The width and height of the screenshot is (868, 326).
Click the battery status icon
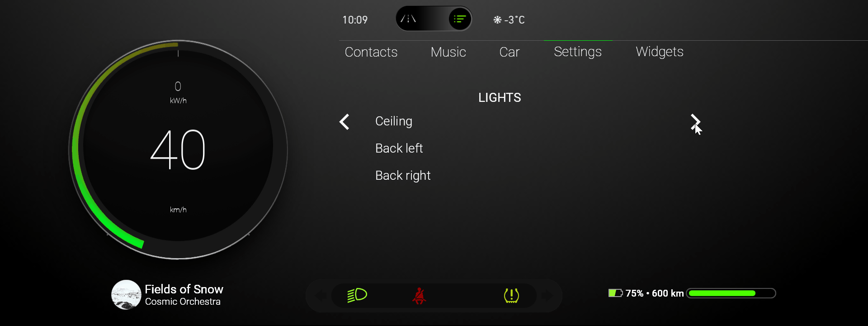coord(615,293)
